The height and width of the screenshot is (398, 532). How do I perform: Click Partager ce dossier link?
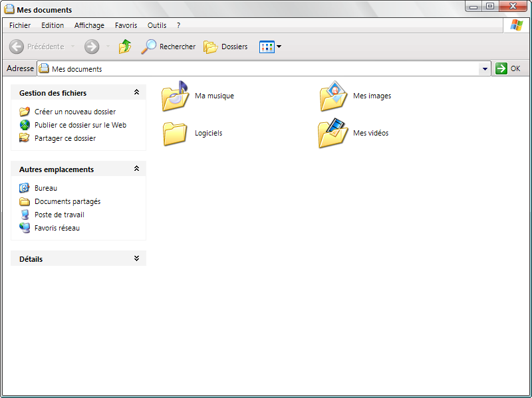[x=65, y=138]
